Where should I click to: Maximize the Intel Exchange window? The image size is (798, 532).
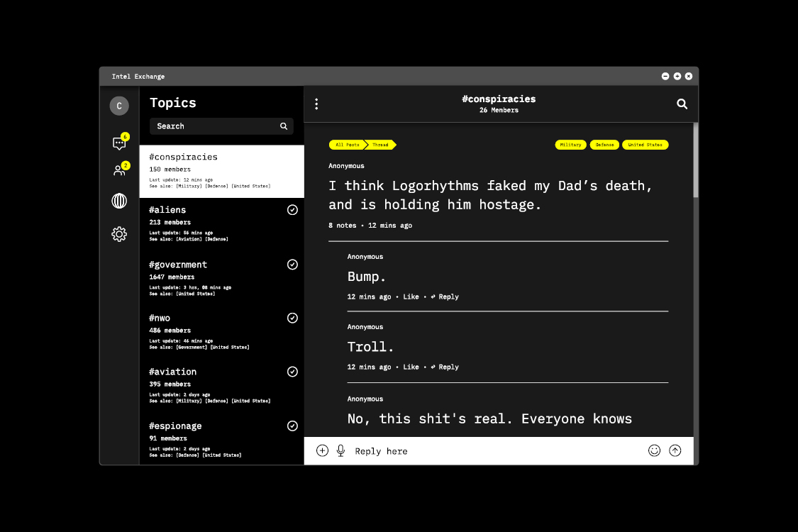(x=677, y=77)
